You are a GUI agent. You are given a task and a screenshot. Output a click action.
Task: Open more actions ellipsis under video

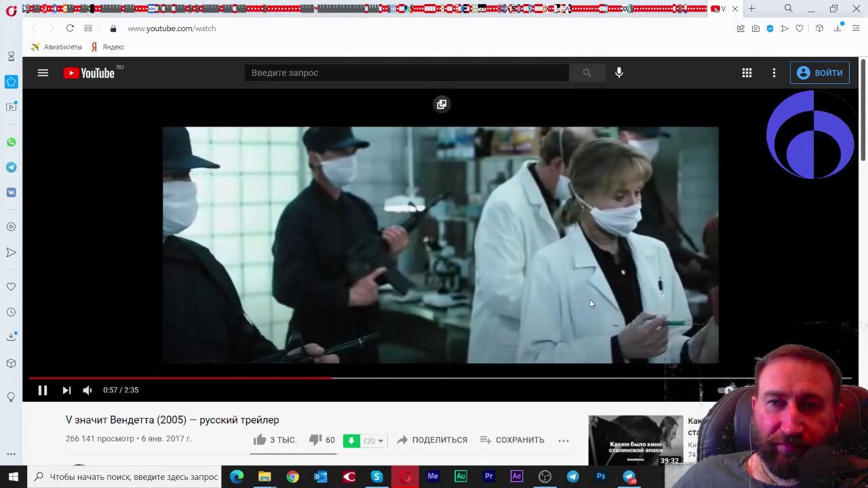tap(564, 441)
